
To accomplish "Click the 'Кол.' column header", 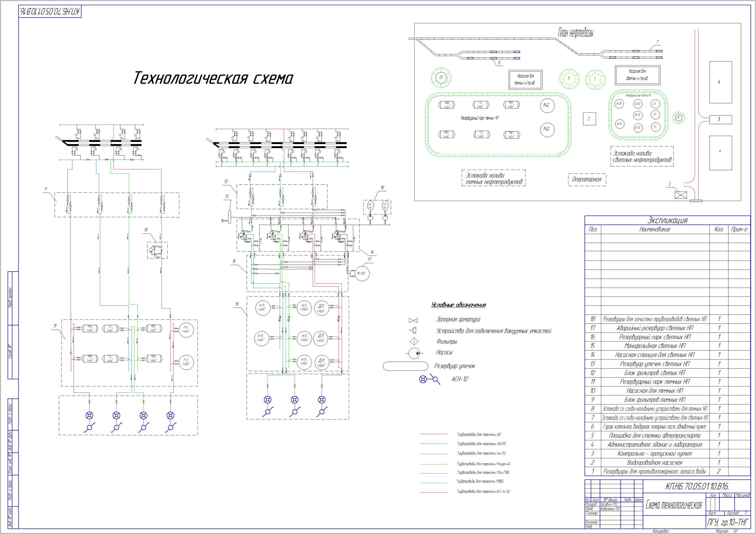I will tap(718, 229).
